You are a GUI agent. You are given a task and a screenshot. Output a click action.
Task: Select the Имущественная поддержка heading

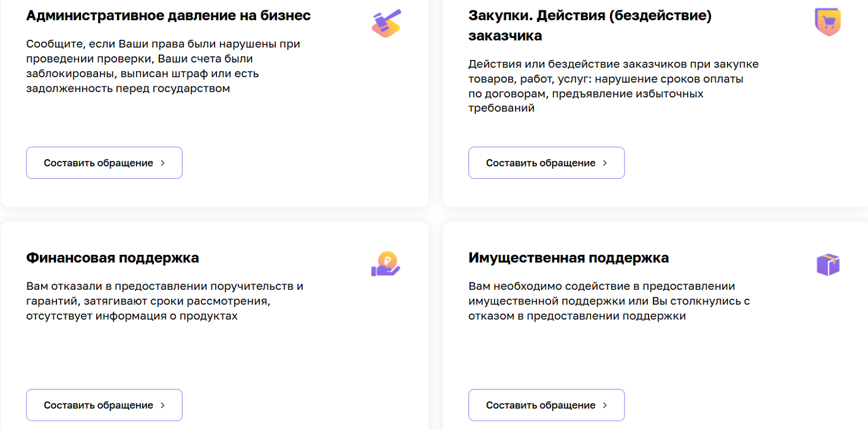pyautogui.click(x=569, y=257)
